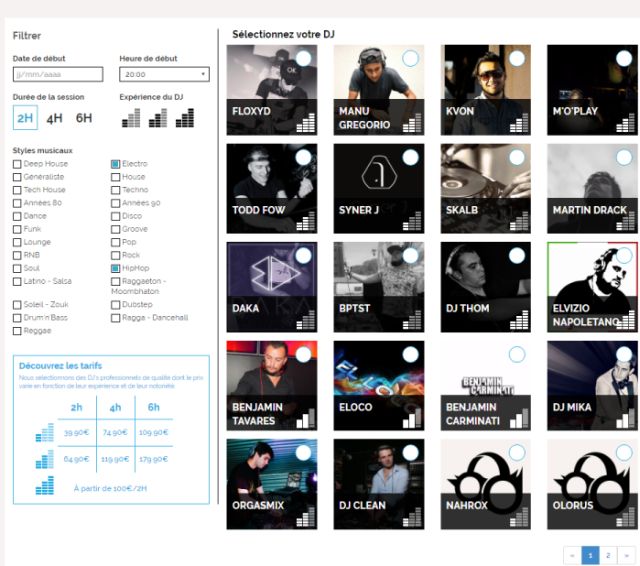640x566 pixels.
Task: Click the next page arrow in pagination
Action: (626, 555)
